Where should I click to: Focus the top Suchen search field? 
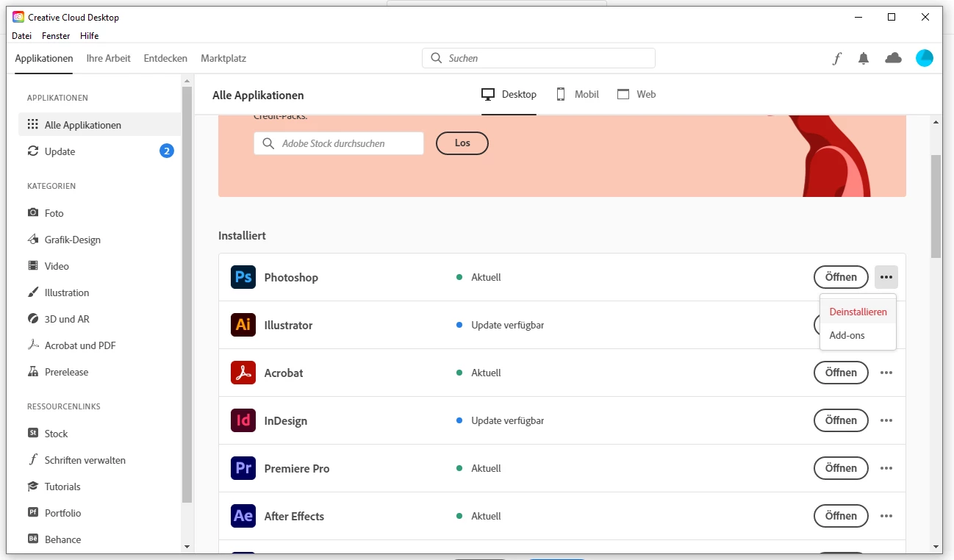click(x=539, y=58)
